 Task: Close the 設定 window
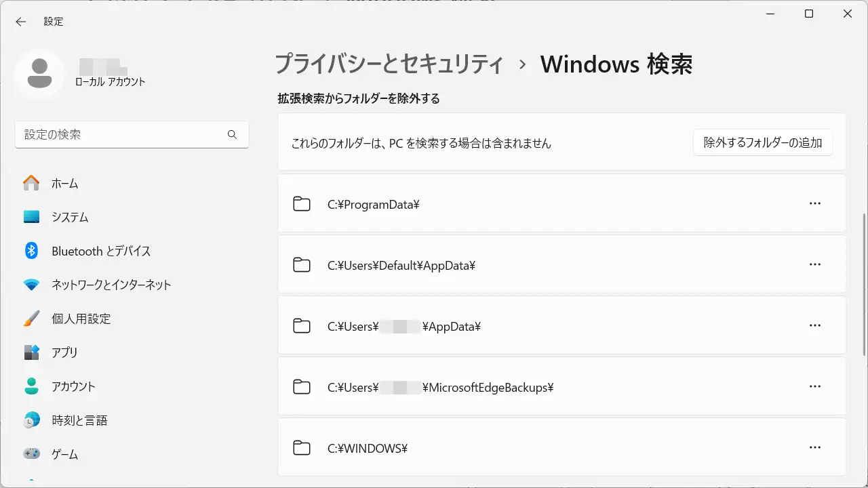[x=848, y=14]
